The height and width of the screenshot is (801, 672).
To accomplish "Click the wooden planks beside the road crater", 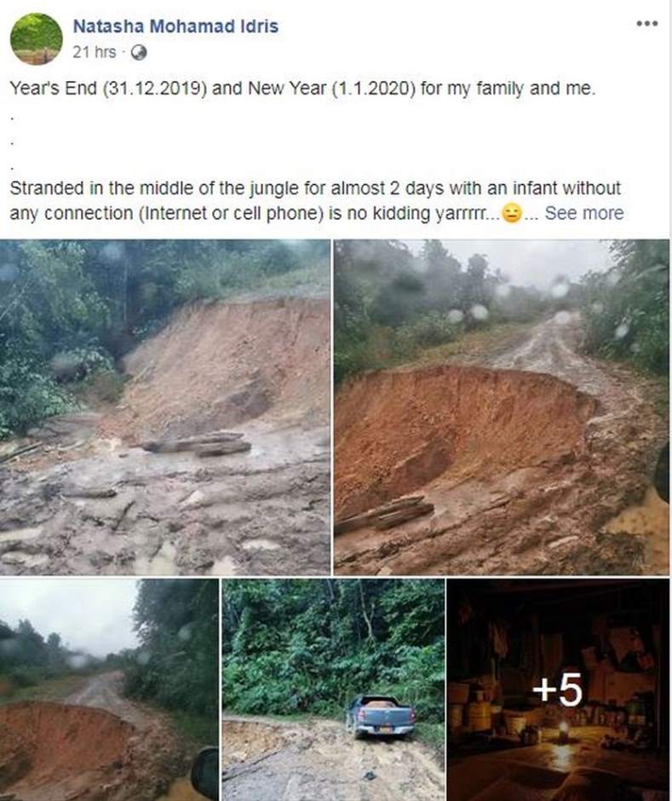I will 384,513.
